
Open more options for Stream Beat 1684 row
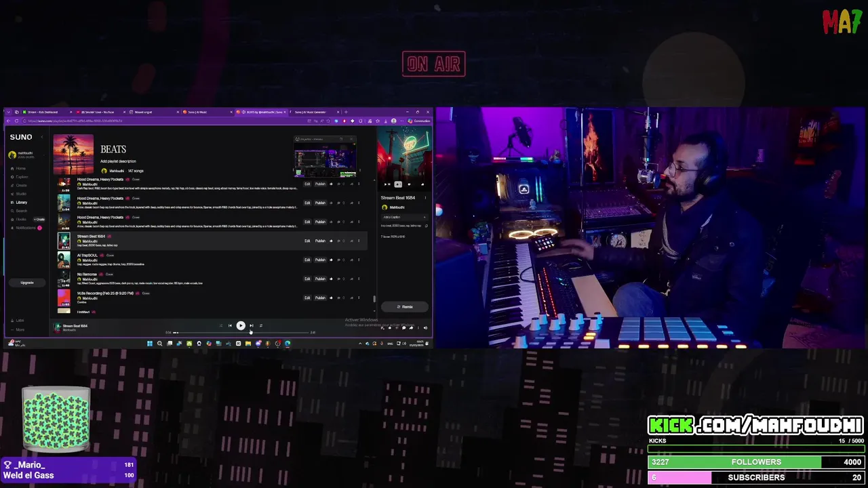tap(359, 241)
